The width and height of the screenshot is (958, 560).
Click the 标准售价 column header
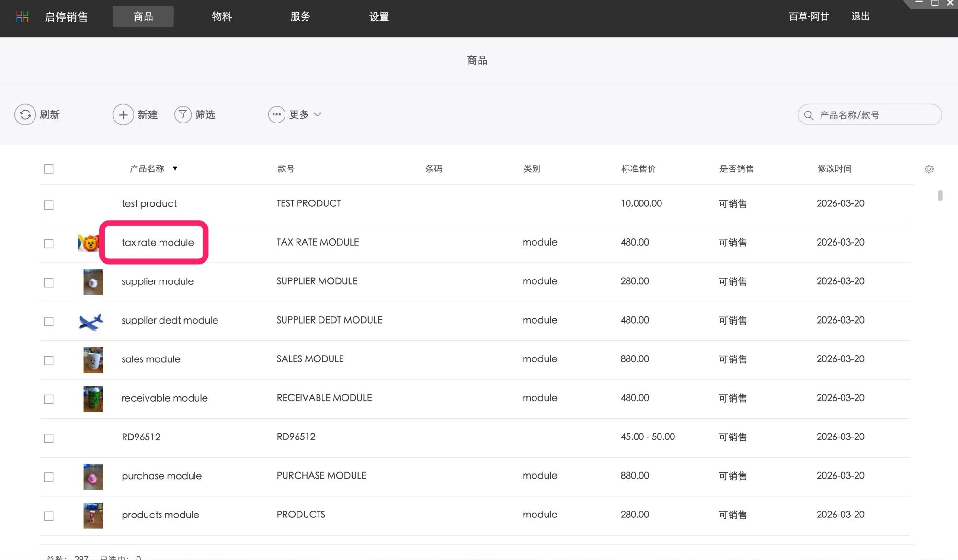tap(639, 169)
